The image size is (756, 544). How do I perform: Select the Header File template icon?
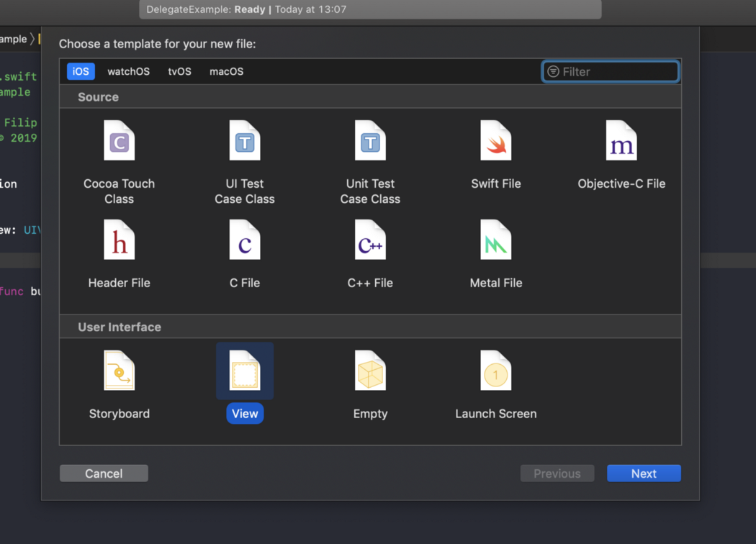tap(119, 240)
